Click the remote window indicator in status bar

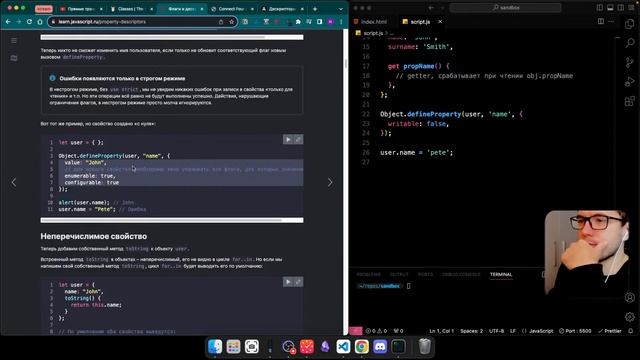pyautogui.click(x=356, y=331)
